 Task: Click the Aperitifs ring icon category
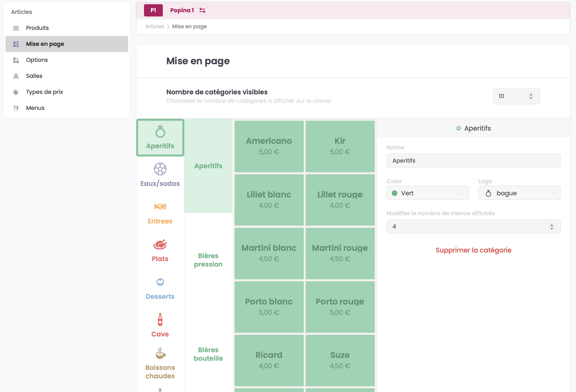pyautogui.click(x=160, y=137)
